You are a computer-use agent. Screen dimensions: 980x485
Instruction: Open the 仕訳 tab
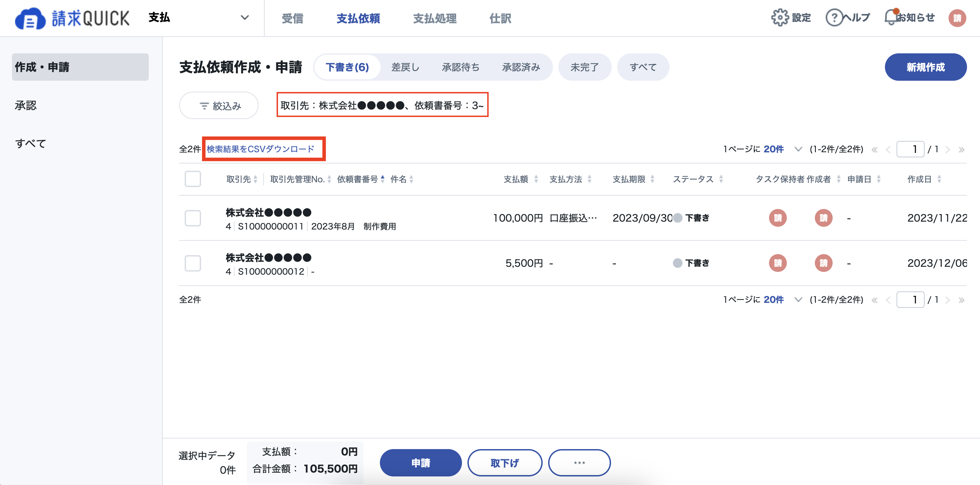[500, 18]
